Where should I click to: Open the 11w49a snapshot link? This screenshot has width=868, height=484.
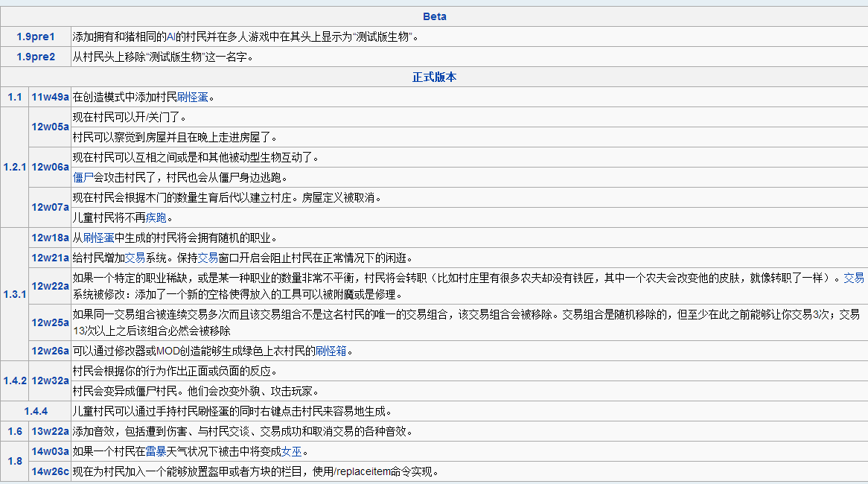click(50, 97)
